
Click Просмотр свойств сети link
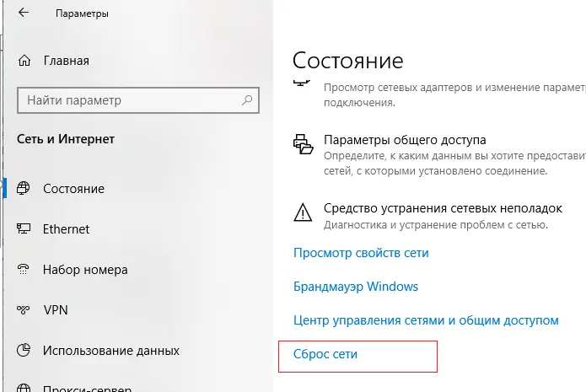(x=361, y=253)
